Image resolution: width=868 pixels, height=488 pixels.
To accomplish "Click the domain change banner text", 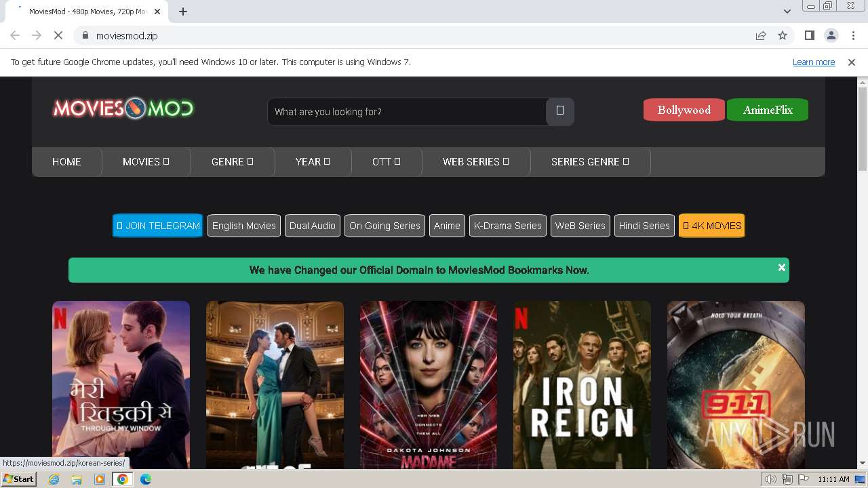I will pos(419,270).
